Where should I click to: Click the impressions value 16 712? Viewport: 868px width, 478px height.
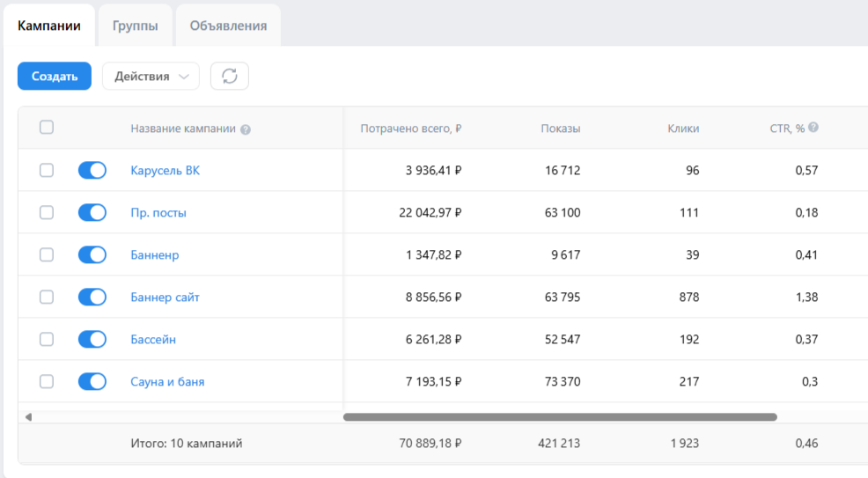(563, 171)
